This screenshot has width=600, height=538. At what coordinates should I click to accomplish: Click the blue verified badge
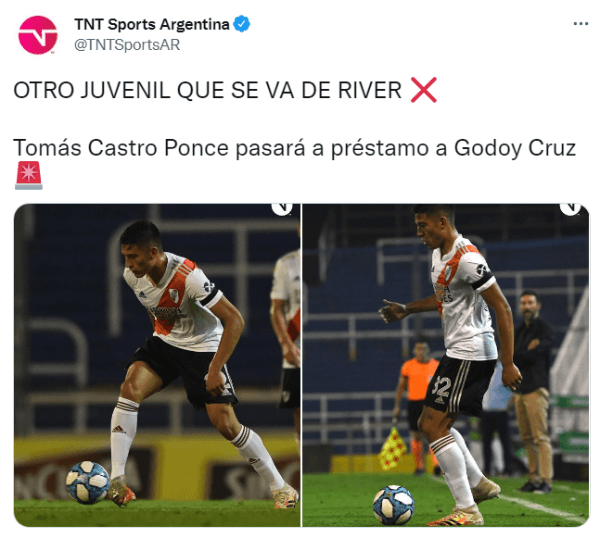(242, 24)
